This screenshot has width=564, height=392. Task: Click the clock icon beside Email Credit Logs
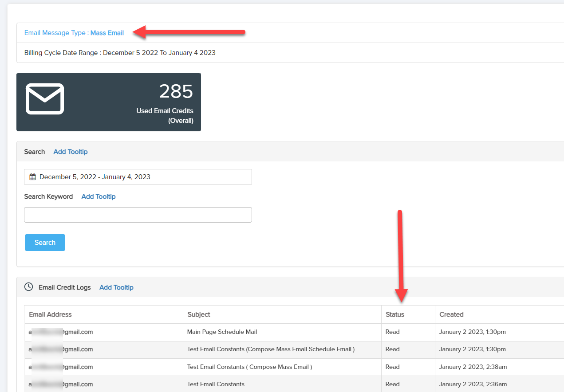point(28,287)
